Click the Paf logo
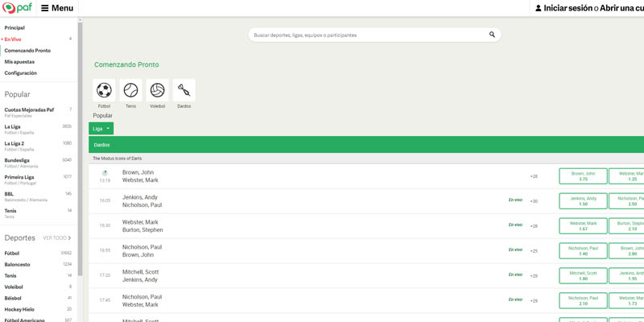Image resolution: width=644 pixels, height=322 pixels. (17, 8)
